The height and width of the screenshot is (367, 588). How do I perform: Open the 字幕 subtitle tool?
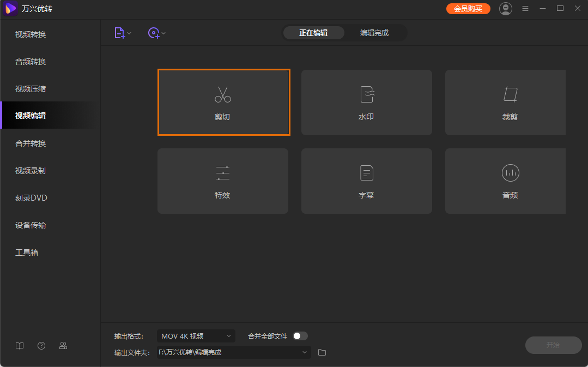point(366,181)
